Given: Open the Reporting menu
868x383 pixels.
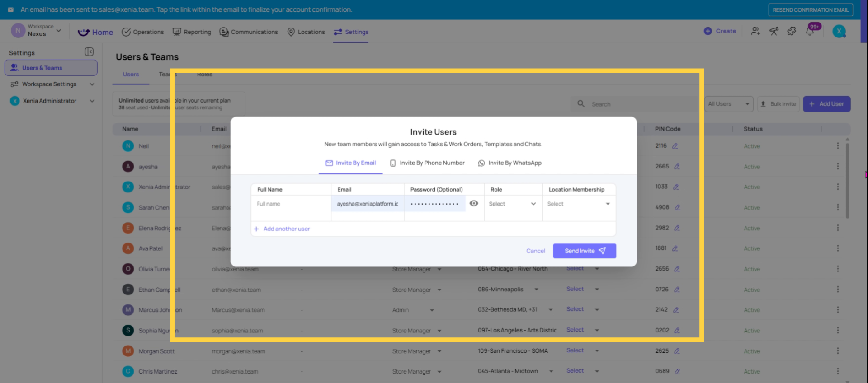Looking at the screenshot, I should tap(192, 32).
